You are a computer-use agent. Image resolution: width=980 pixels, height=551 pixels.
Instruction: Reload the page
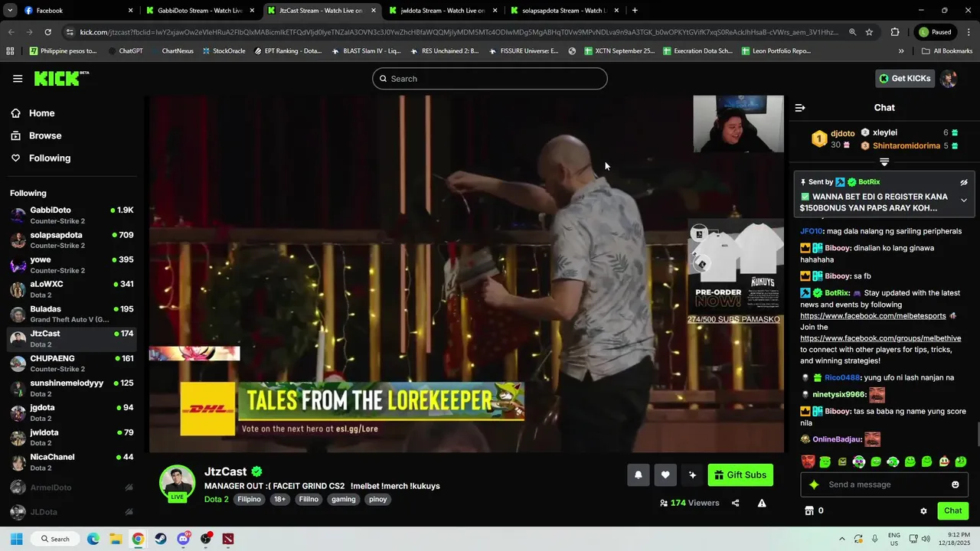pyautogui.click(x=47, y=32)
